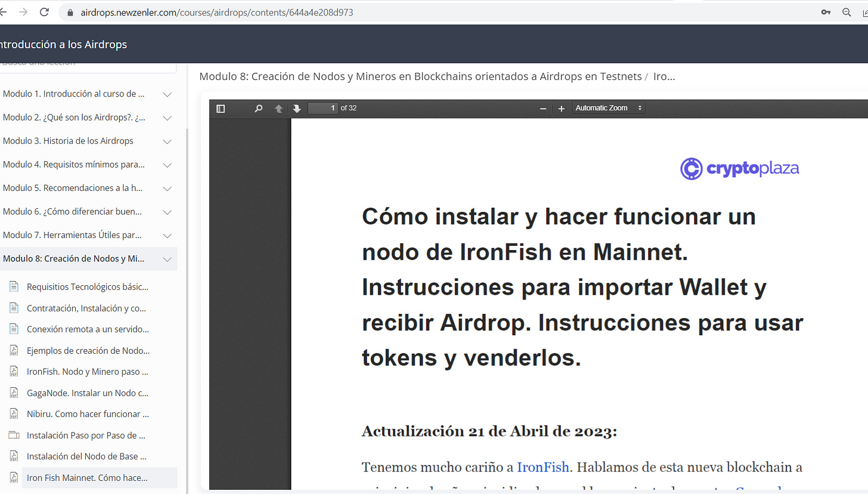The height and width of the screenshot is (494, 868).
Task: Open lesson Instalación Paso por Paso de
Action: coord(86,435)
